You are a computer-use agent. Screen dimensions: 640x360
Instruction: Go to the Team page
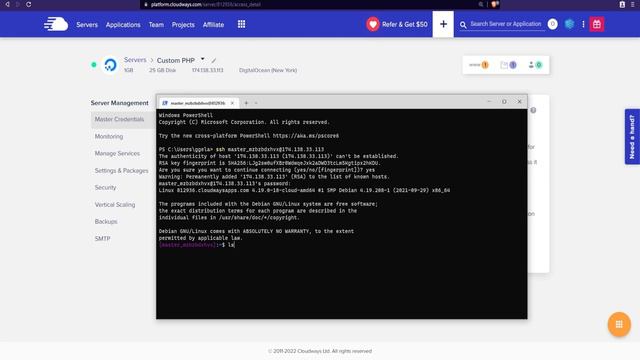tap(156, 25)
